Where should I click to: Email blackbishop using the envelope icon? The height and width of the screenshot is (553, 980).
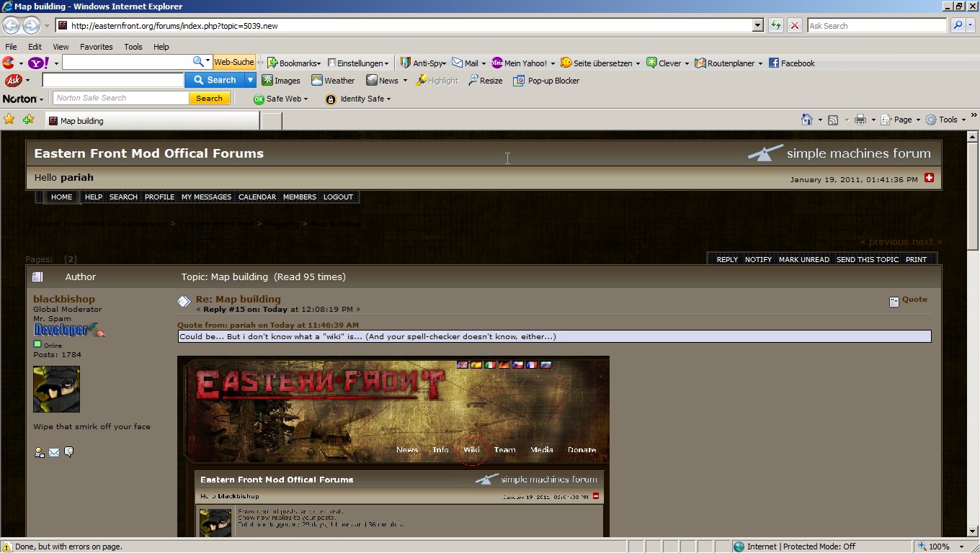point(54,452)
